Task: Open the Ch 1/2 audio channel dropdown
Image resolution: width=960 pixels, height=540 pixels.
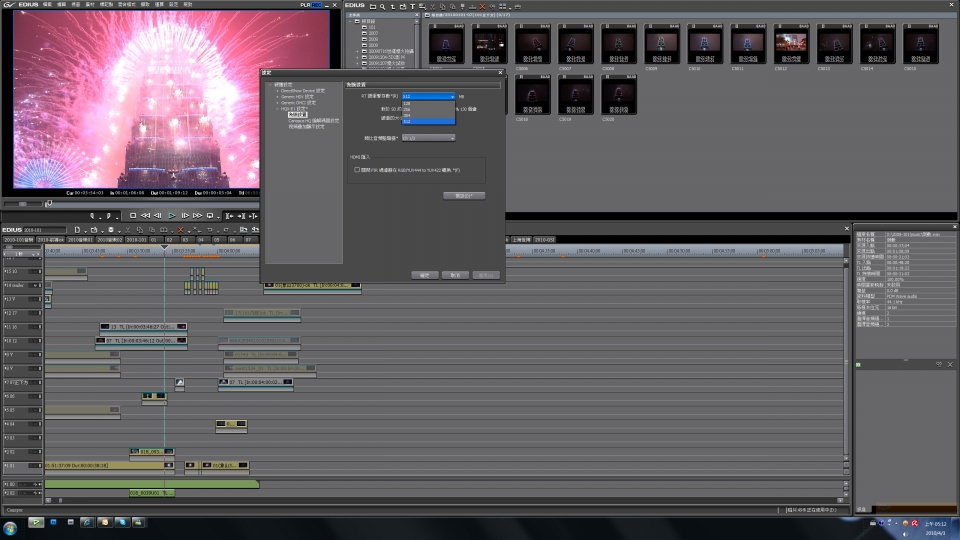Action: [x=428, y=137]
